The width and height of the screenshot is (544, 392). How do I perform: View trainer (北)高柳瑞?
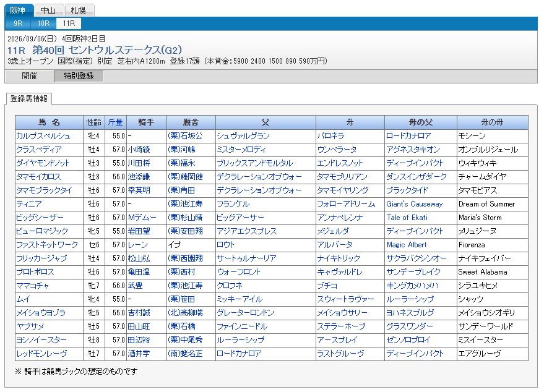pyautogui.click(x=185, y=313)
